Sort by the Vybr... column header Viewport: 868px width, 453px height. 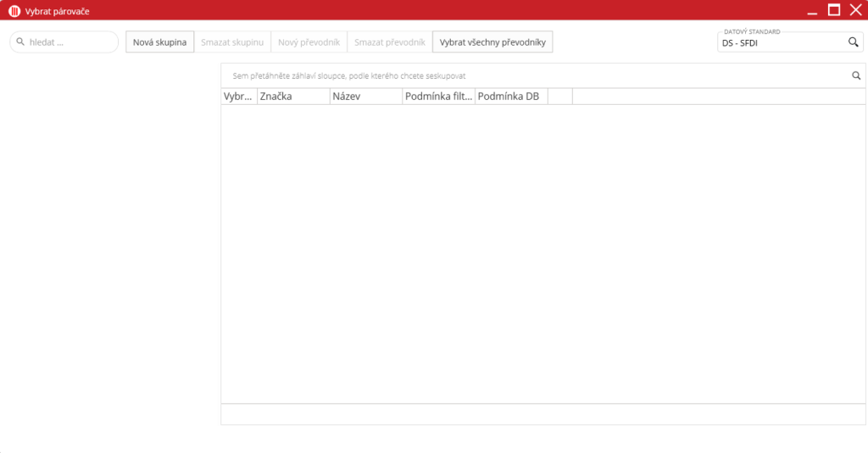click(x=238, y=97)
